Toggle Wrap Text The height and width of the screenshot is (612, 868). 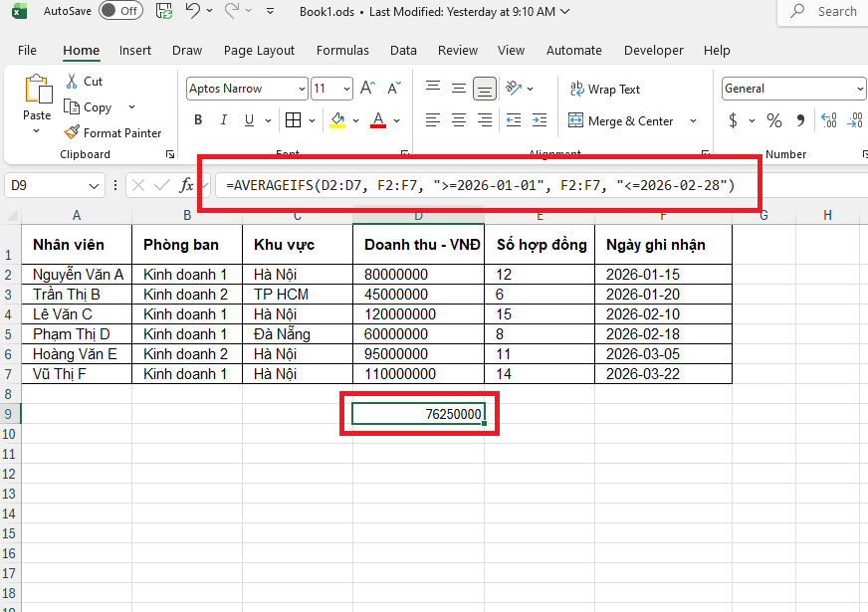(604, 90)
